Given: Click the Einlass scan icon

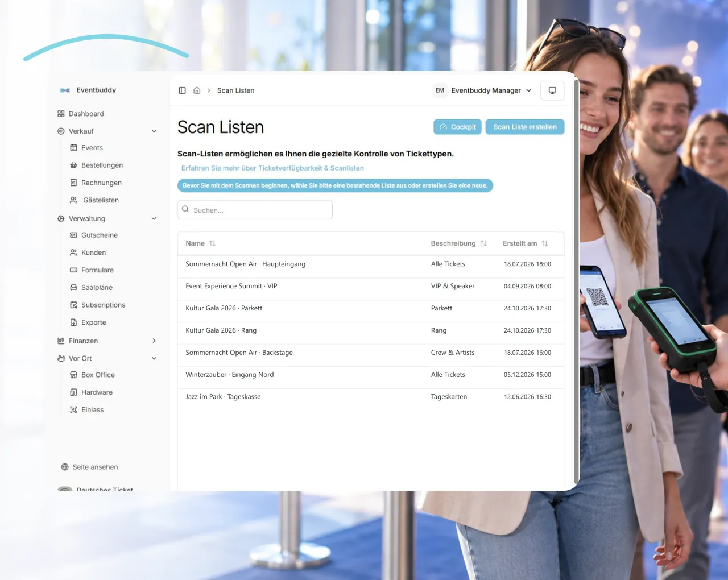Looking at the screenshot, I should [x=73, y=410].
